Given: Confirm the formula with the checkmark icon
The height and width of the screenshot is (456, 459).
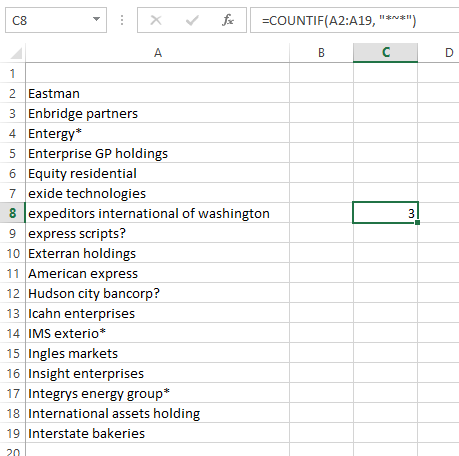Looking at the screenshot, I should point(192,20).
